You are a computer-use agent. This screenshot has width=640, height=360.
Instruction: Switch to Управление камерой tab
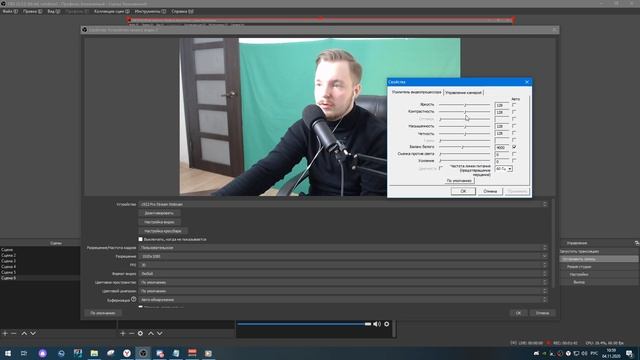463,93
